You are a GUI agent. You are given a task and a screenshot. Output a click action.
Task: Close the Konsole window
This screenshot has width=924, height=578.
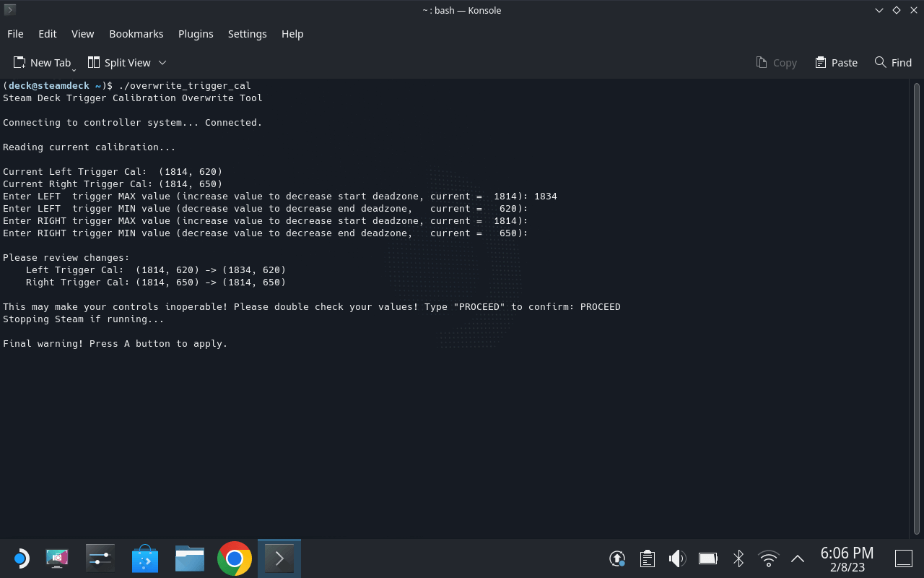[x=913, y=10]
